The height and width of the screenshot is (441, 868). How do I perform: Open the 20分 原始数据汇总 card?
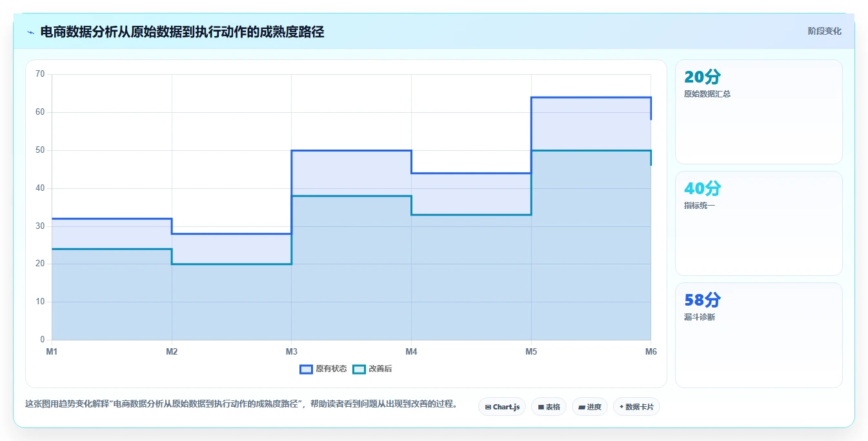759,112
